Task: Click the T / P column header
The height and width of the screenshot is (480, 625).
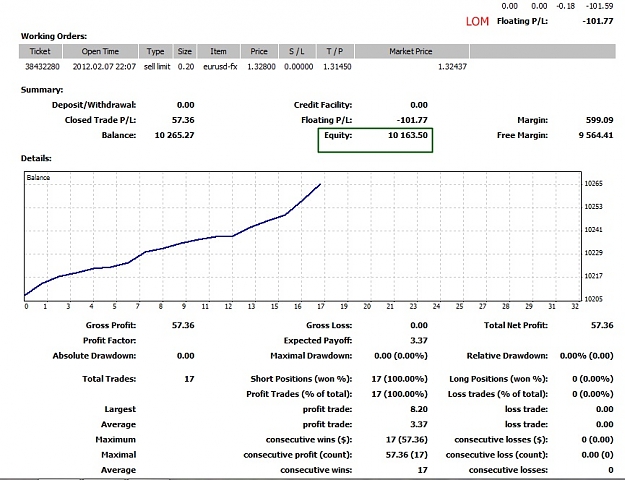Action: pyautogui.click(x=335, y=51)
